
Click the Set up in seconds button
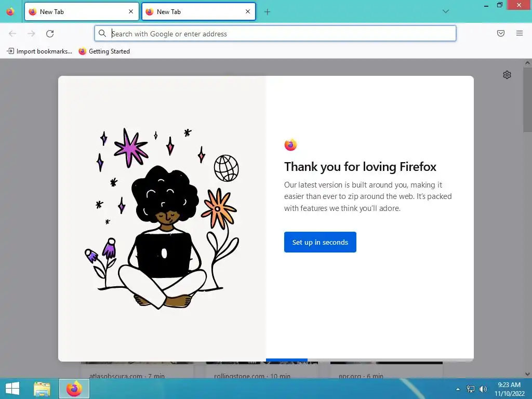tap(320, 242)
